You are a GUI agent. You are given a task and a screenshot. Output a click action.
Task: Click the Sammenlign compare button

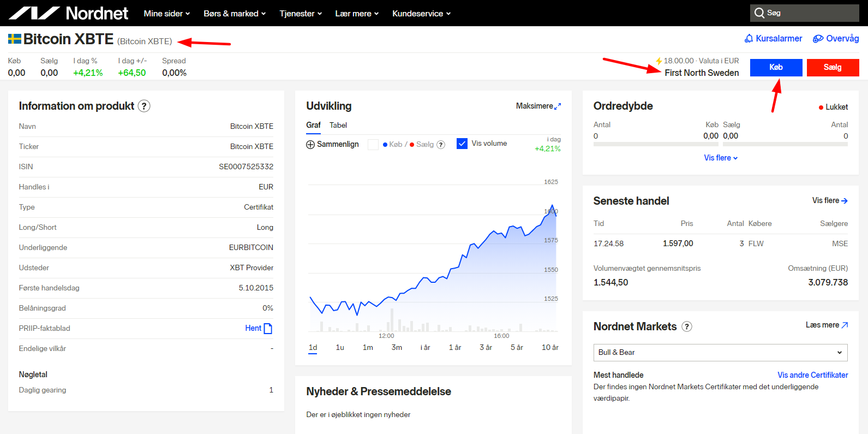(x=333, y=145)
